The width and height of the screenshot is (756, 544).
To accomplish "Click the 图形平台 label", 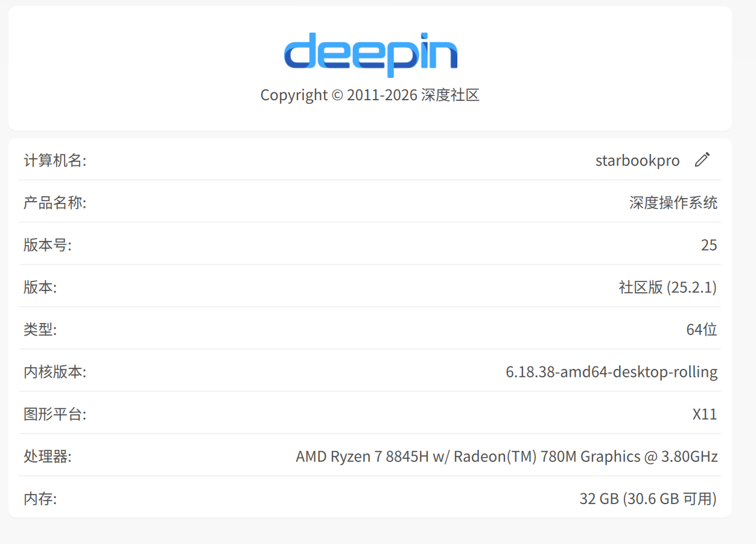I will 55,414.
